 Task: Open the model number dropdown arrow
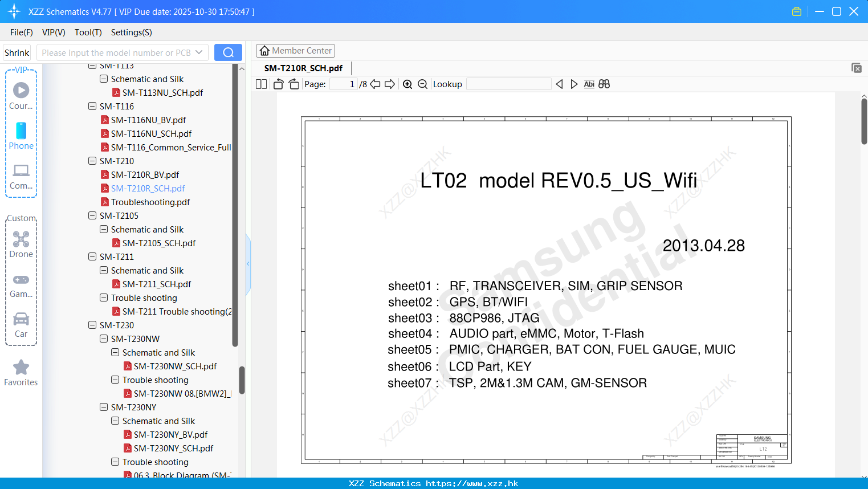pos(199,52)
